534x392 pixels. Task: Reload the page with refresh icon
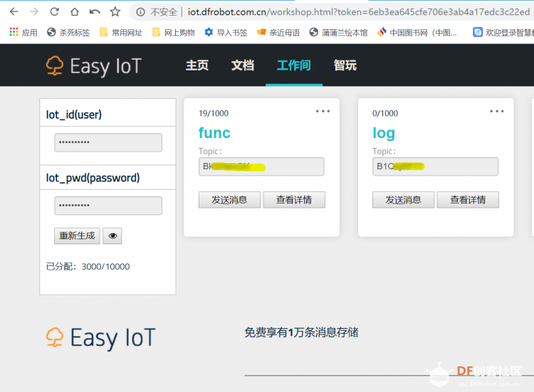55,12
